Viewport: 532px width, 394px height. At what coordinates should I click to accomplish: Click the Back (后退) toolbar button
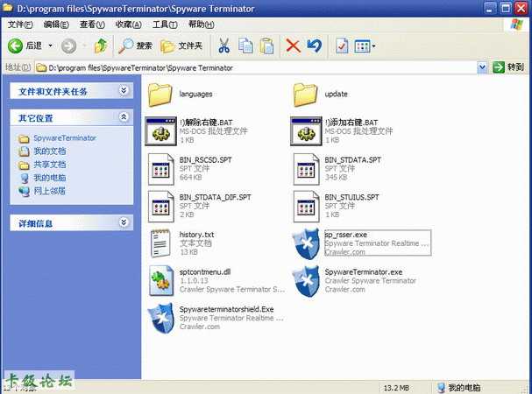(x=25, y=46)
